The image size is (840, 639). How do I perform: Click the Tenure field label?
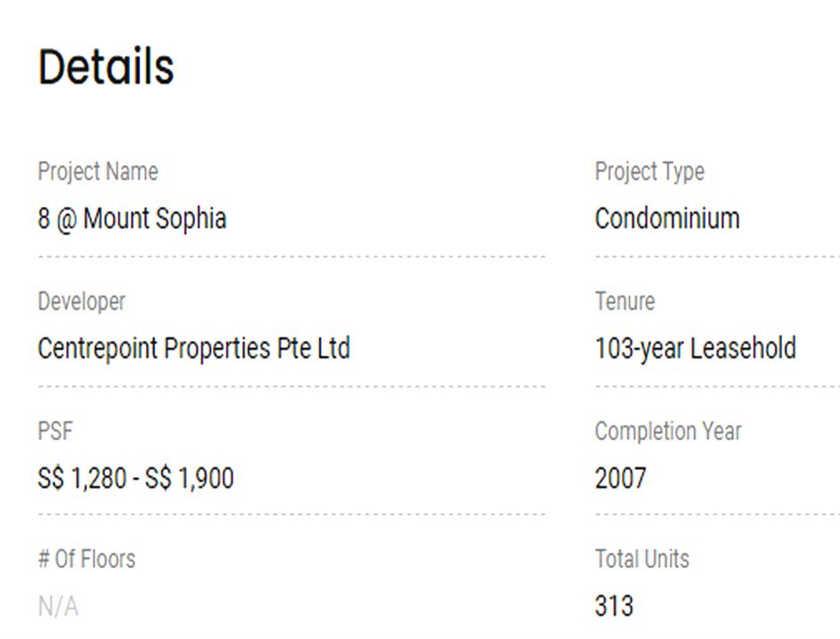coord(624,301)
